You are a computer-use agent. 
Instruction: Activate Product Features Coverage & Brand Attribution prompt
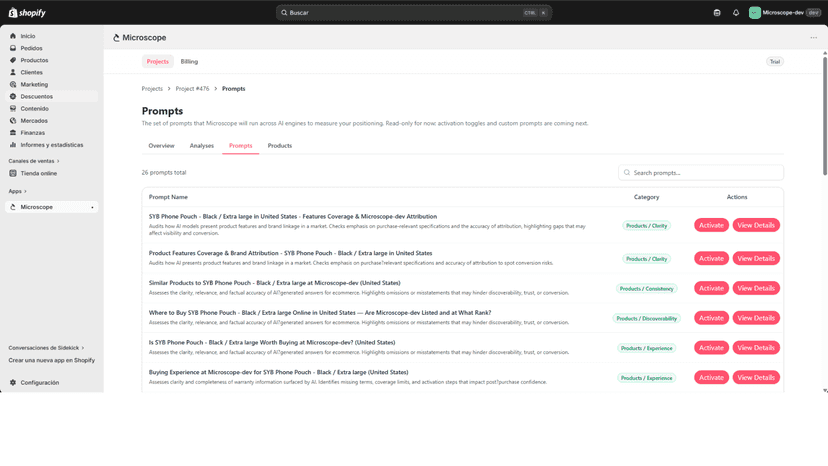click(x=711, y=258)
